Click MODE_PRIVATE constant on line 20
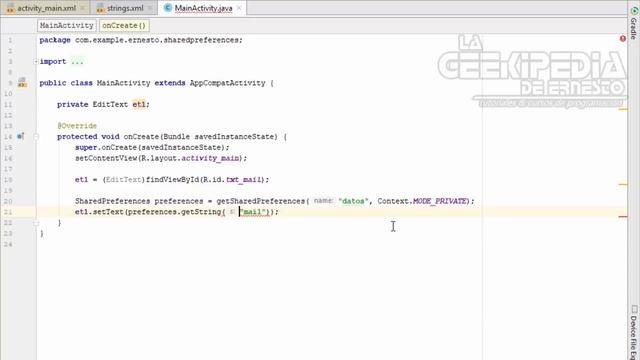640x360 pixels. 439,201
